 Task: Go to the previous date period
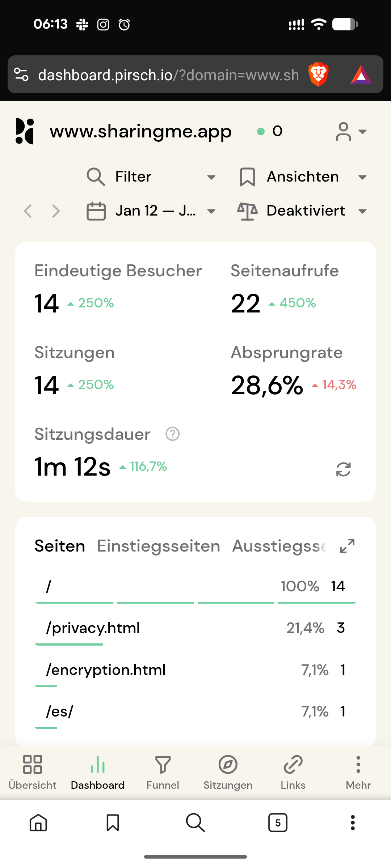point(28,211)
